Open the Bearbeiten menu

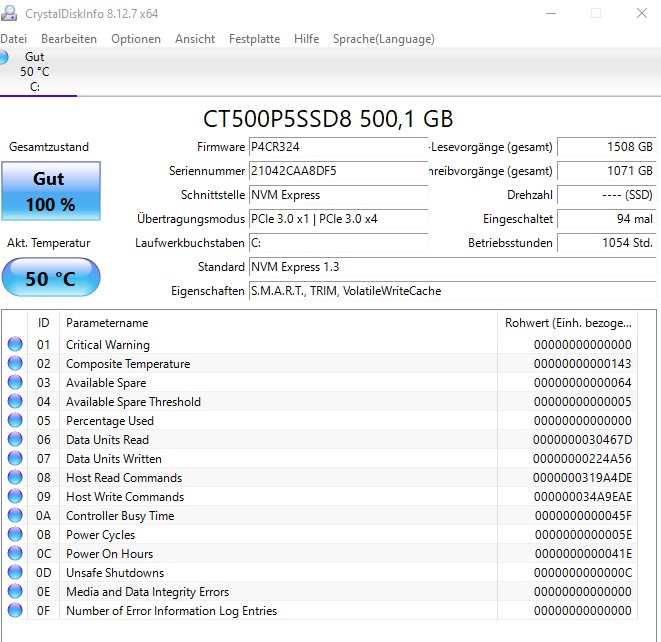(x=69, y=39)
